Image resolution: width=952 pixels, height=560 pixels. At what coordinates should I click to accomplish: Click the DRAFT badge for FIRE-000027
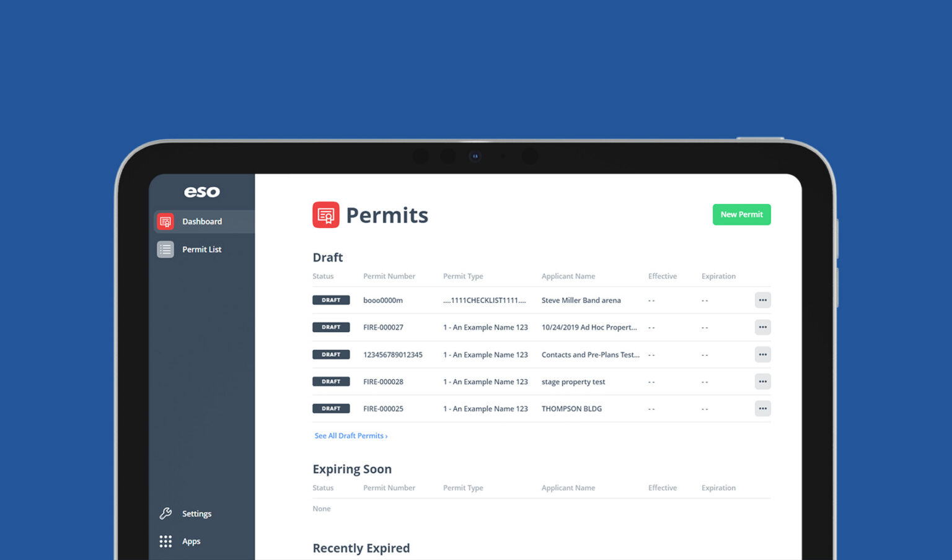(x=331, y=327)
